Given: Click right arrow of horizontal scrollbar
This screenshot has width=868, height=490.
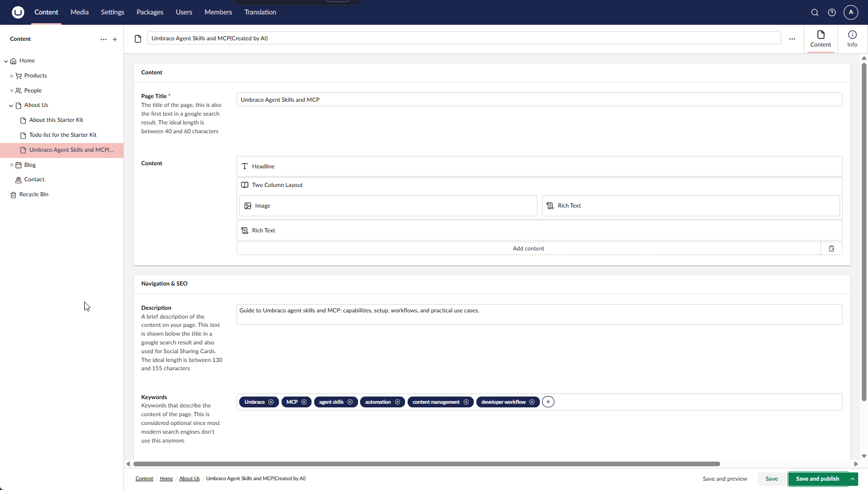Looking at the screenshot, I should tap(856, 464).
